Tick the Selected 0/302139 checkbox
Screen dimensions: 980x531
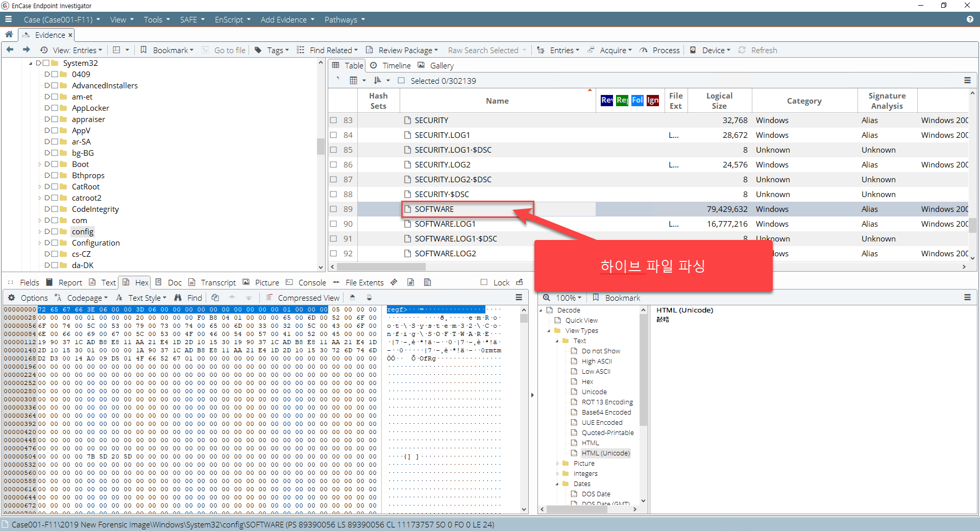(401, 81)
